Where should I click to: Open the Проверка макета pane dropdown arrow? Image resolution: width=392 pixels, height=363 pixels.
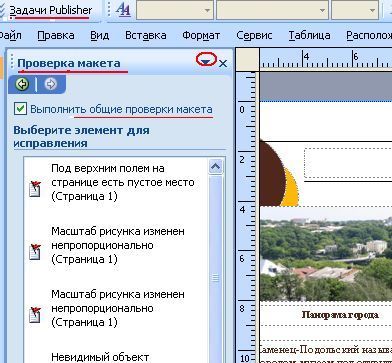206,61
